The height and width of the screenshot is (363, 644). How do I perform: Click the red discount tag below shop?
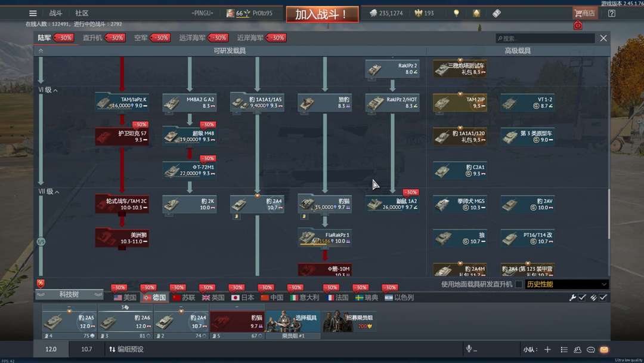(x=578, y=26)
